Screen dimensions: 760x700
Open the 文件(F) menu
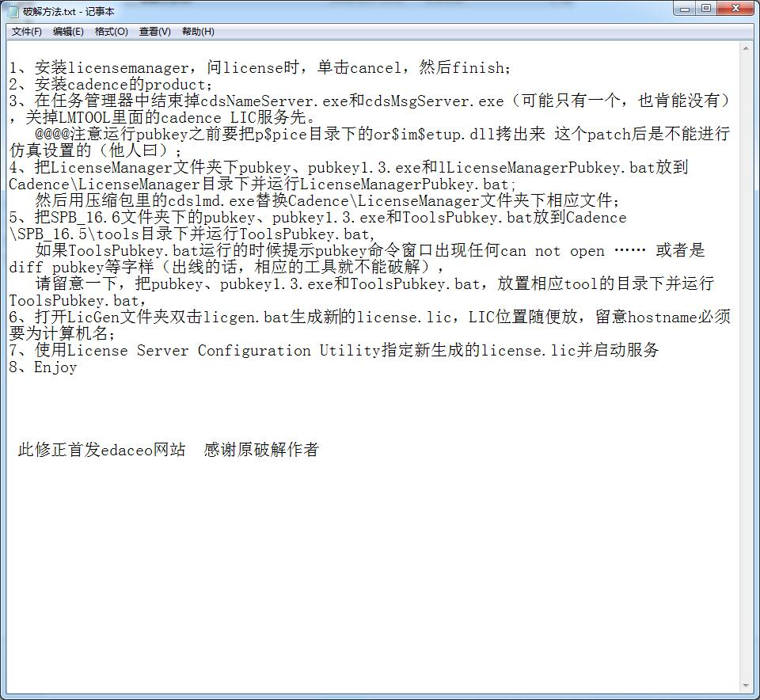coord(27,32)
